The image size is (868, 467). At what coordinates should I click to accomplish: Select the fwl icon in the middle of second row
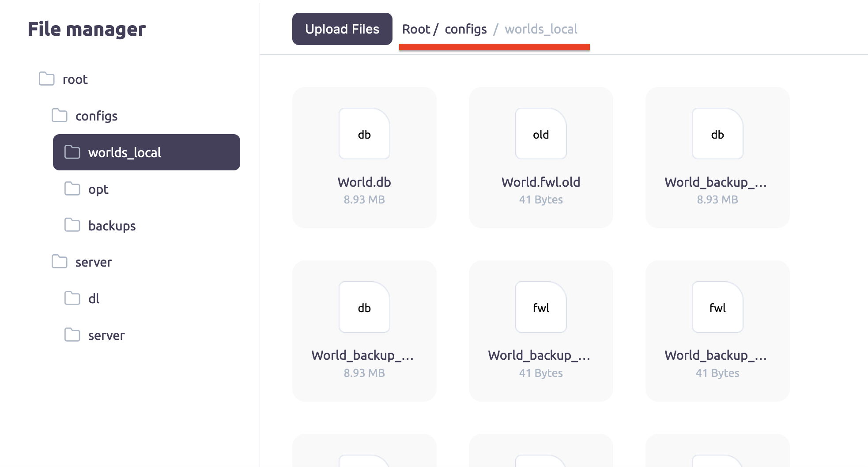tap(540, 308)
